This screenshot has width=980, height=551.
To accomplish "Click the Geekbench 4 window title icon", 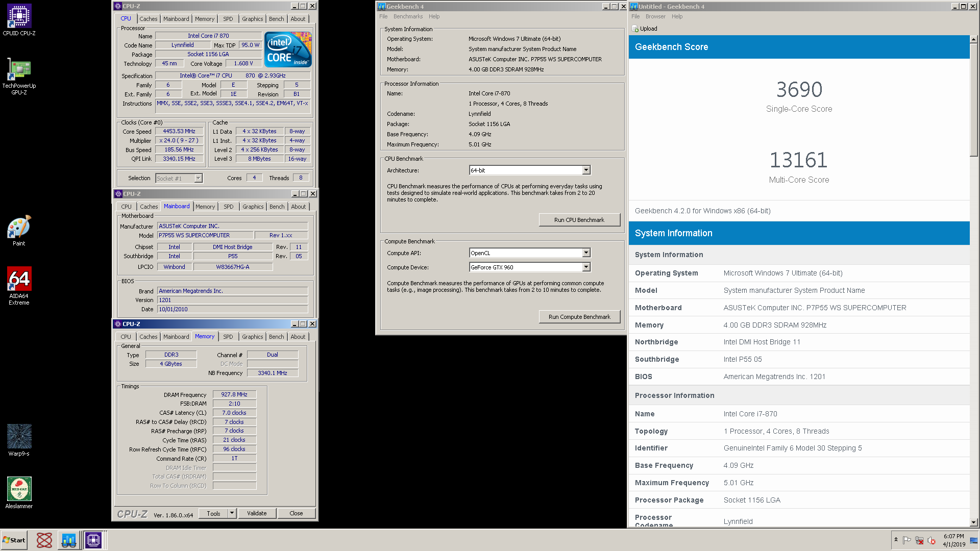I will tap(381, 7).
